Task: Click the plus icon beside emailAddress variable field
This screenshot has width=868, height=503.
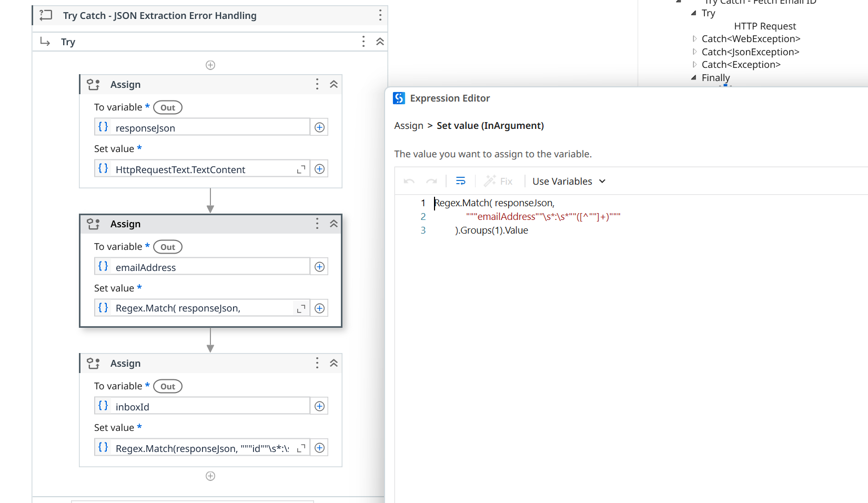Action: click(x=319, y=267)
